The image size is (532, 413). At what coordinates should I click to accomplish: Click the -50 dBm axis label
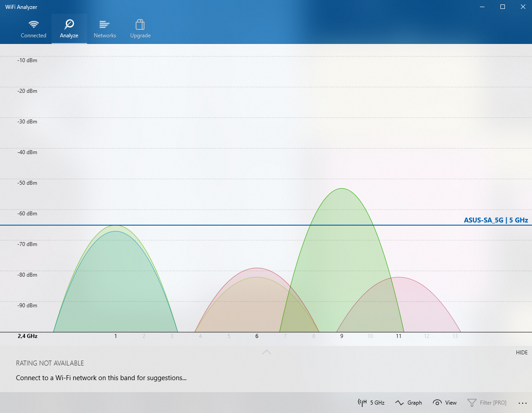tap(27, 183)
